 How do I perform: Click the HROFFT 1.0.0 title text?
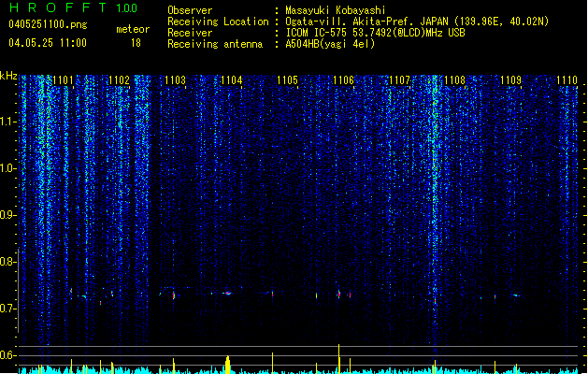click(73, 7)
